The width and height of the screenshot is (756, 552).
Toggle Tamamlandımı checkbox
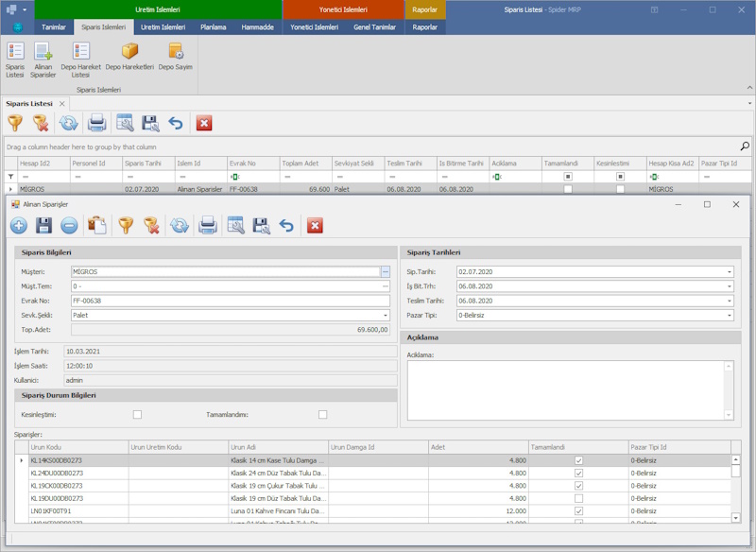click(x=322, y=415)
